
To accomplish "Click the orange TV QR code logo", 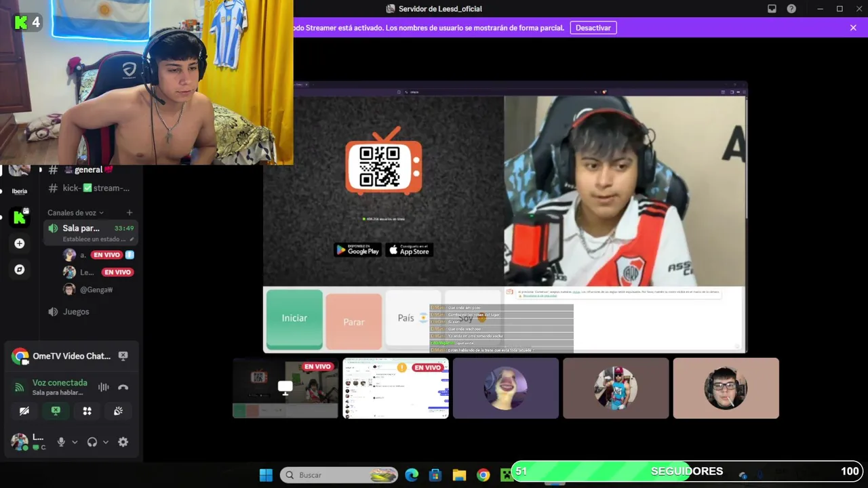I will 384,163.
